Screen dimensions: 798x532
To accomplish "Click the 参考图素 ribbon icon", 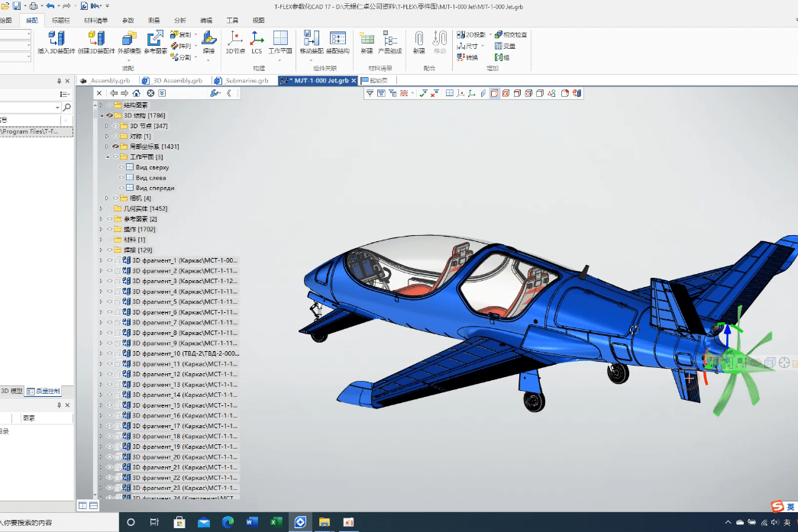I will 155,38.
